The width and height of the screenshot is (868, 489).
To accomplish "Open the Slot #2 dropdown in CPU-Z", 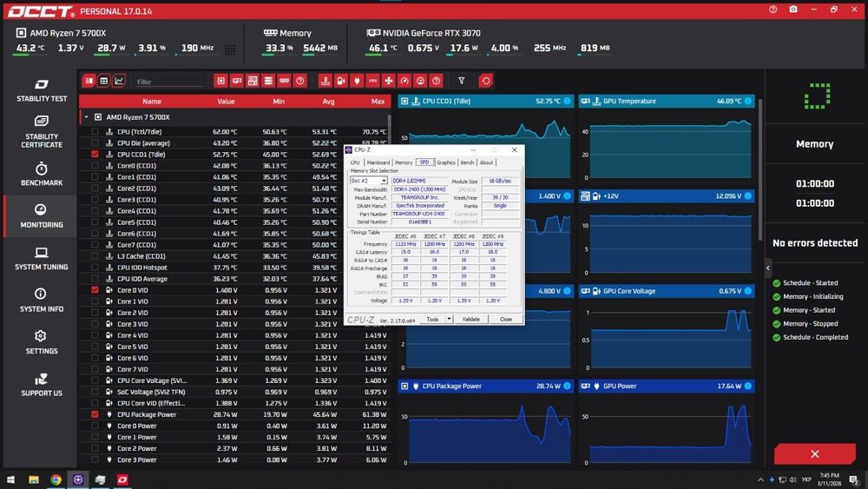I will click(x=368, y=181).
